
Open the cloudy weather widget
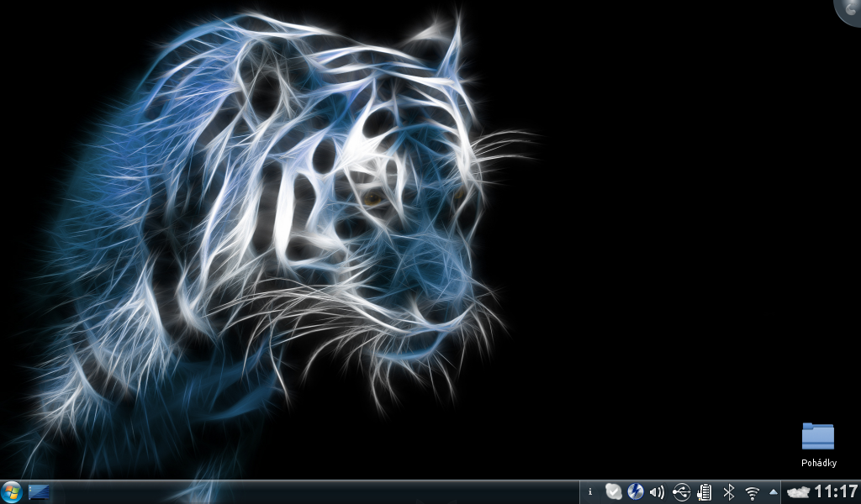[x=797, y=492]
